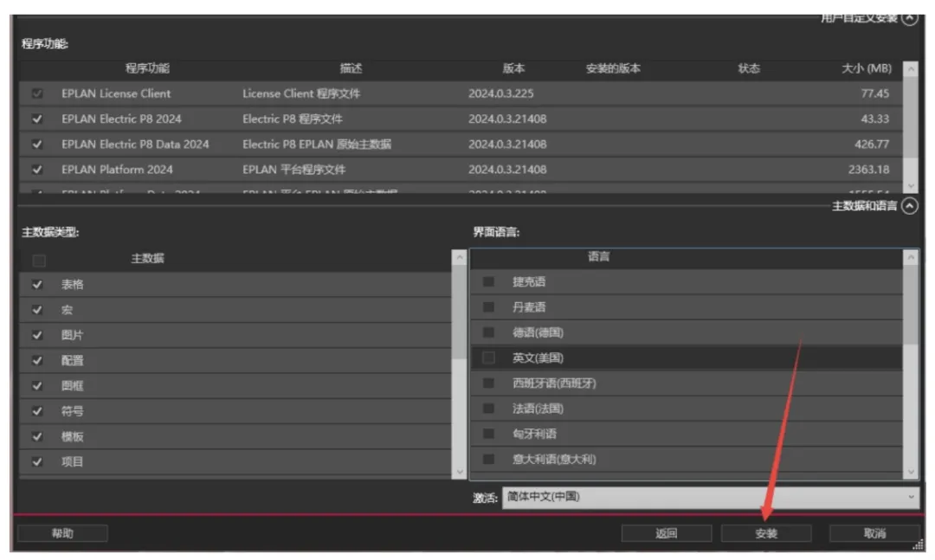Click up arrow of language list scrollbar
935x560 pixels.
pyautogui.click(x=911, y=258)
